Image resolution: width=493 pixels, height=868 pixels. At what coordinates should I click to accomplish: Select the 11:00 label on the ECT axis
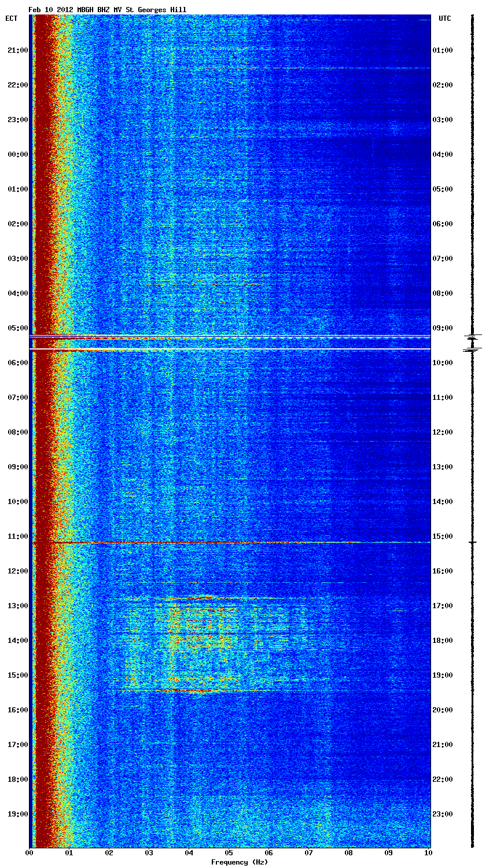(18, 536)
